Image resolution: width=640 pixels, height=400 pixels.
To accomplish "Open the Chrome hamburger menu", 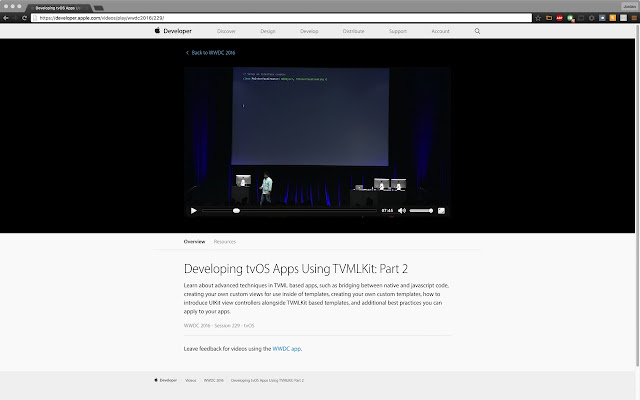I will [634, 18].
